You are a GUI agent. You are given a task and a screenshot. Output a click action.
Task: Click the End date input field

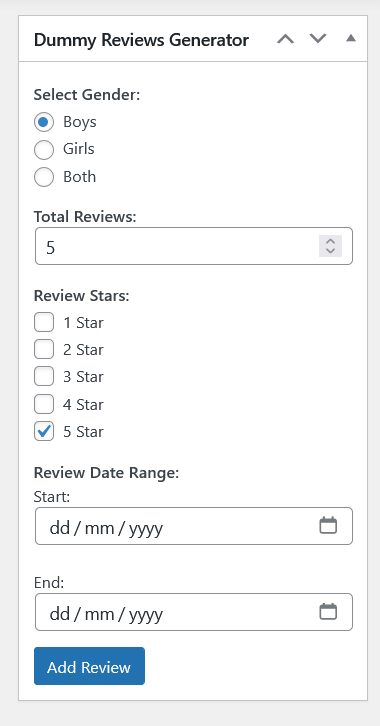(194, 612)
